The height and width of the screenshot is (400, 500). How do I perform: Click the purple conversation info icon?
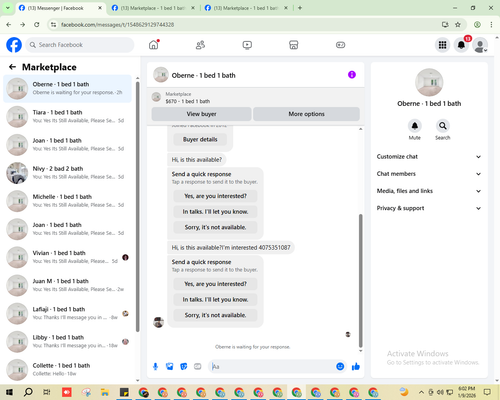pyautogui.click(x=352, y=75)
